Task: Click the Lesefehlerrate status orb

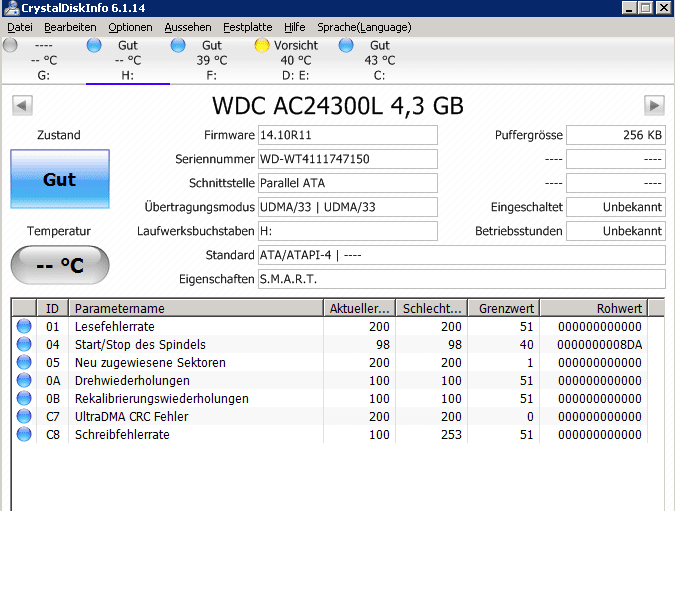Action: [24, 326]
